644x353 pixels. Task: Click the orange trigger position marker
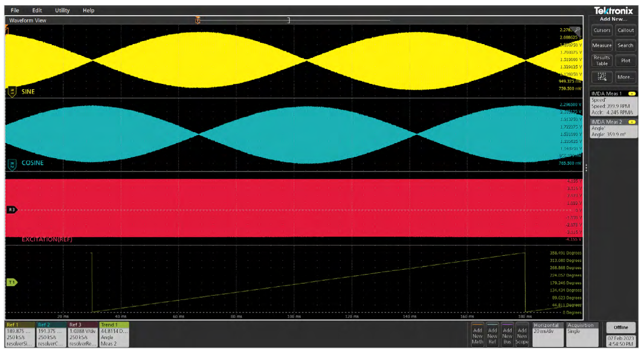point(198,21)
